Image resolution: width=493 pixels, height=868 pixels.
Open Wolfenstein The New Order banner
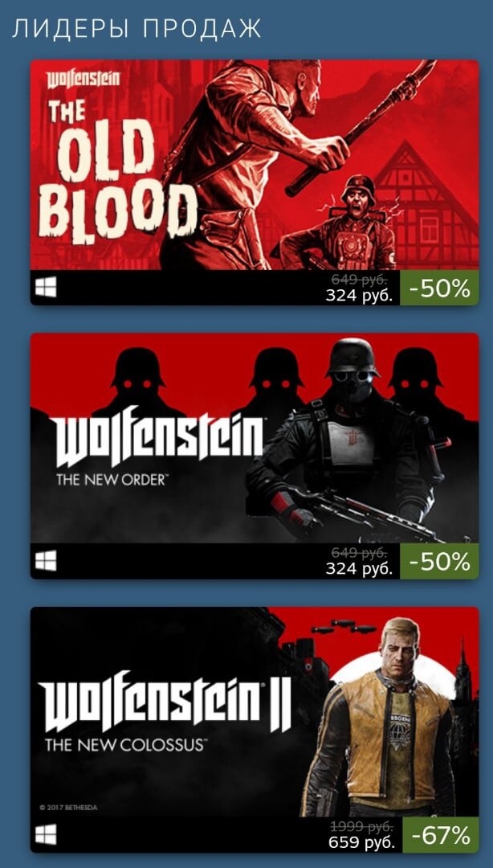[x=255, y=439]
